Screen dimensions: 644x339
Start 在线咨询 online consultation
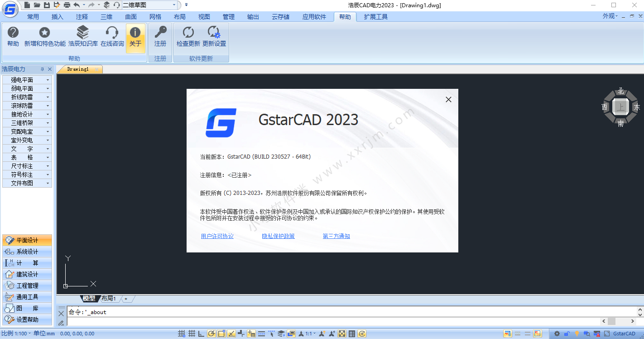[112, 37]
